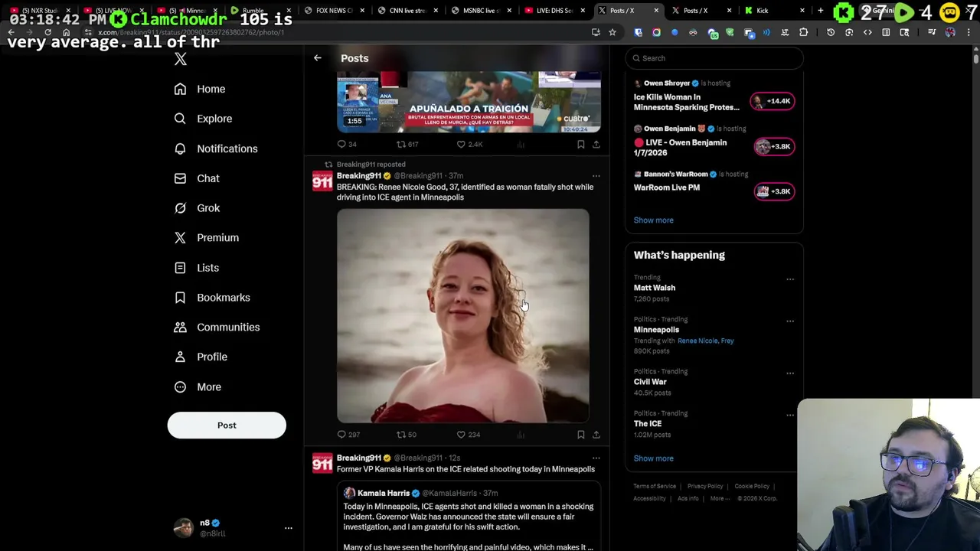Repost the video post with 617 reposts
The height and width of the screenshot is (551, 980).
coord(407,144)
